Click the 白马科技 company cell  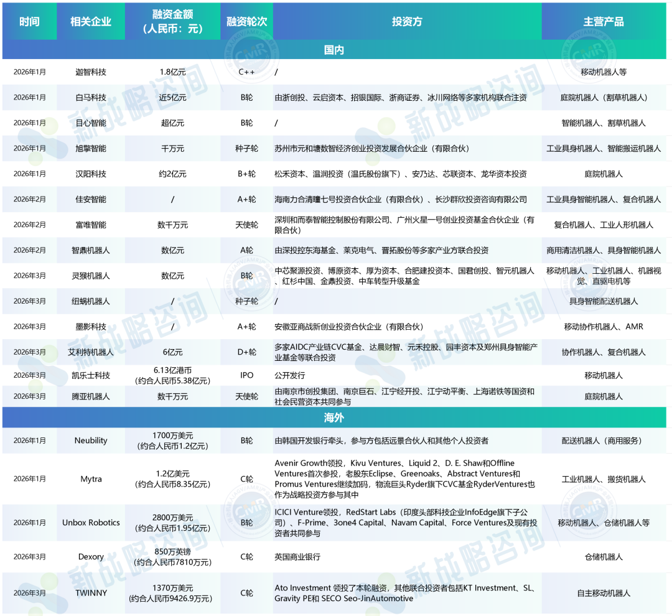point(91,98)
